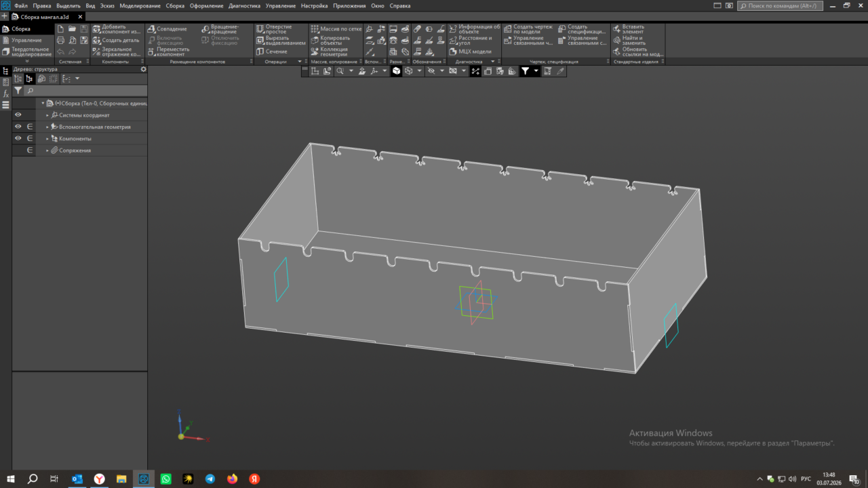
Task: Open the zoom options dropdown arrow
Action: [x=350, y=71]
